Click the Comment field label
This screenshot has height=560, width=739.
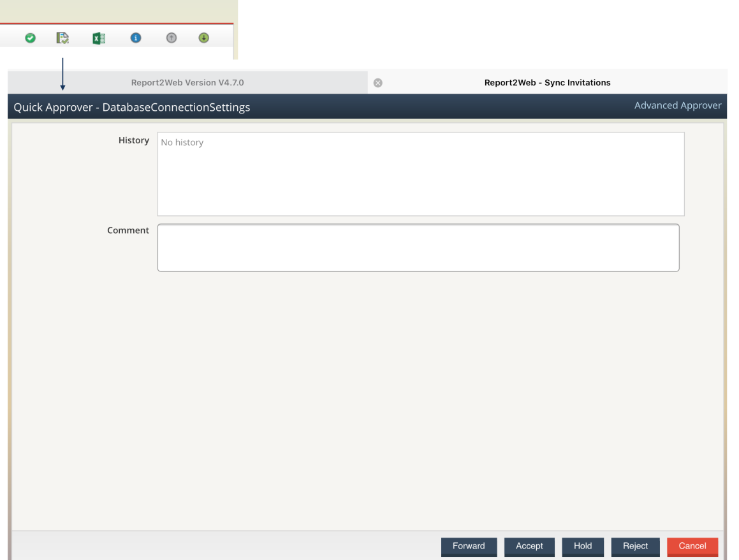[128, 230]
